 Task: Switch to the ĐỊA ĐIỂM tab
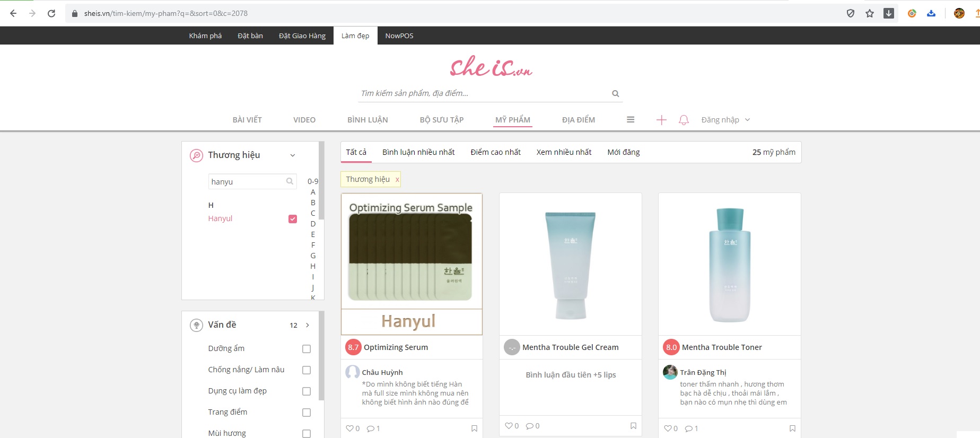click(579, 120)
